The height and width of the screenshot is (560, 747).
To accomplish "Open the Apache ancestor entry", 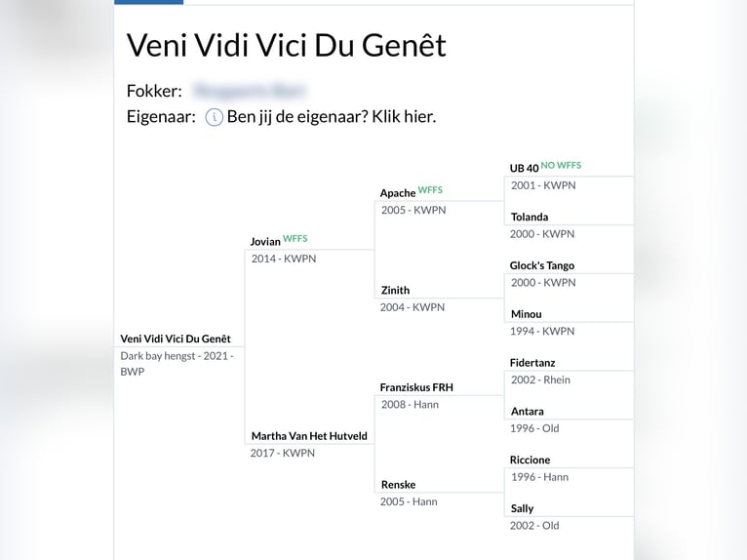I will [398, 193].
